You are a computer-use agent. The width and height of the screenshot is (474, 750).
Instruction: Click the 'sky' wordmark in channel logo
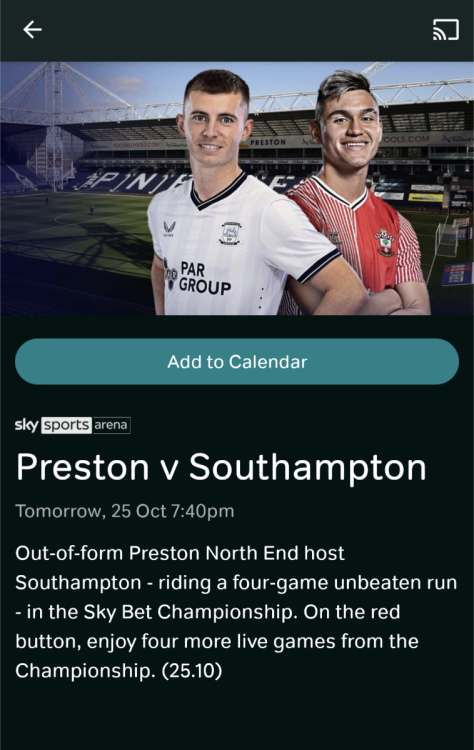pyautogui.click(x=27, y=425)
